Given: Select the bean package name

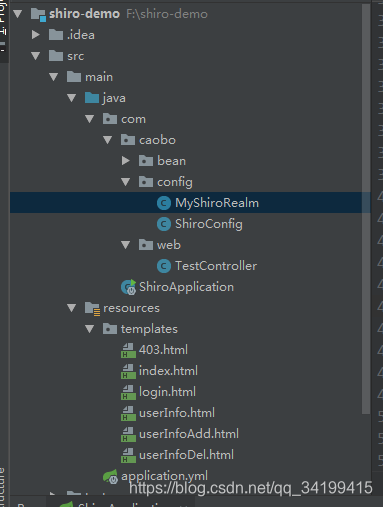Looking at the screenshot, I should tap(171, 161).
